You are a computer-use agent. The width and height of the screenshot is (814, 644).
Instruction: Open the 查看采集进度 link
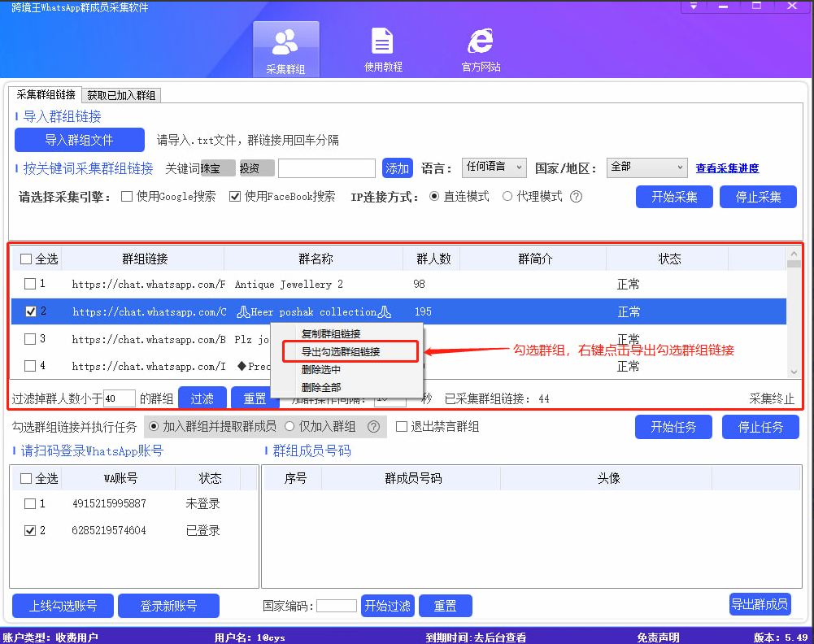(x=727, y=168)
